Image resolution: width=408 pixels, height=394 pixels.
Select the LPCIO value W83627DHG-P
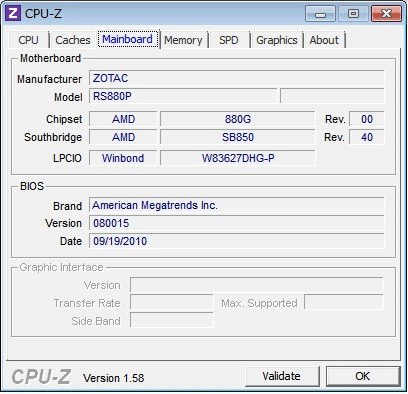point(237,158)
